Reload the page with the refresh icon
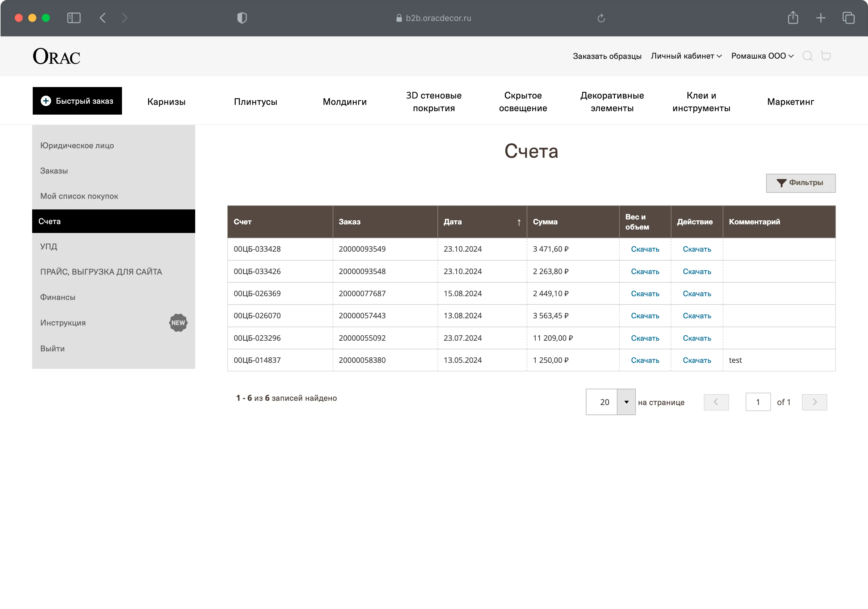This screenshot has height=609, width=868. click(x=601, y=18)
